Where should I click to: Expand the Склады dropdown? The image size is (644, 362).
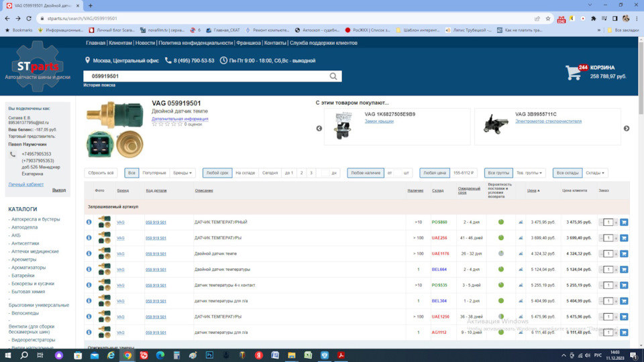pyautogui.click(x=595, y=173)
